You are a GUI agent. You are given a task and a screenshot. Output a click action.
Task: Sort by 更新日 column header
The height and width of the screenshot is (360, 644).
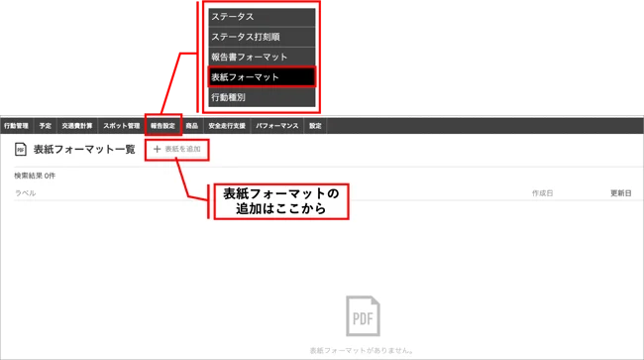(620, 193)
